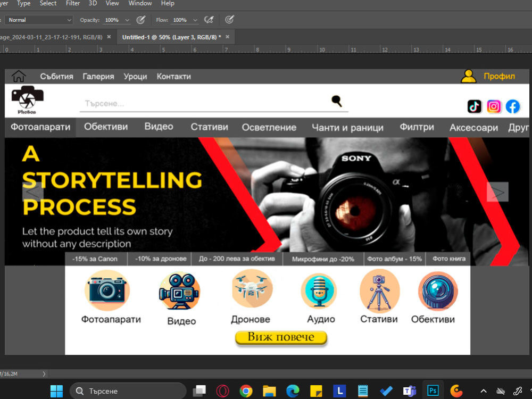The width and height of the screenshot is (532, 399).
Task: Open the Windows Start menu
Action: point(56,391)
